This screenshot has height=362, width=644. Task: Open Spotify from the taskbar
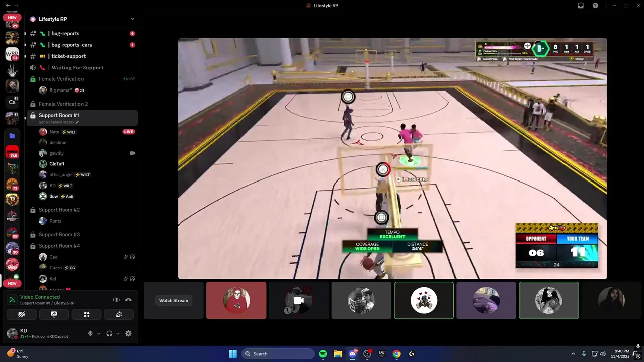[x=323, y=354]
